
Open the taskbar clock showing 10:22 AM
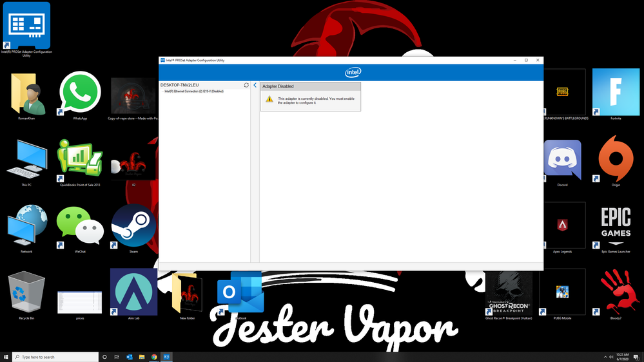[623, 357]
